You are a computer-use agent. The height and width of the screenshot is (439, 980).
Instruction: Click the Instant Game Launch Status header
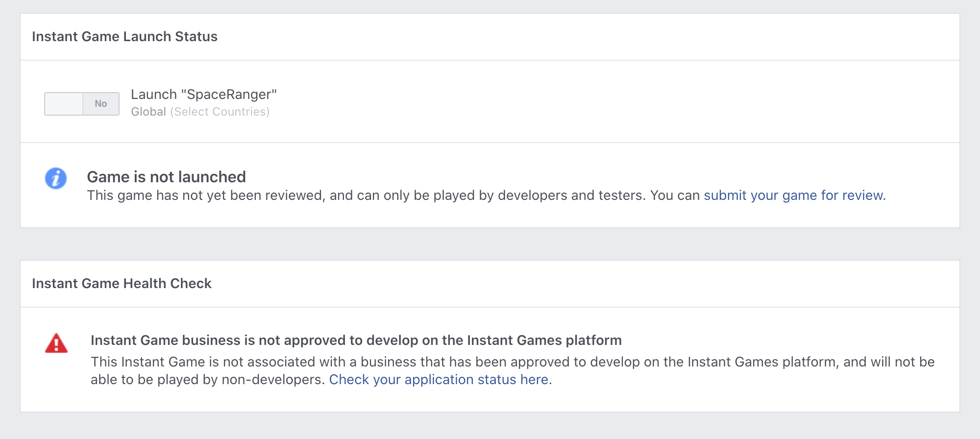124,37
